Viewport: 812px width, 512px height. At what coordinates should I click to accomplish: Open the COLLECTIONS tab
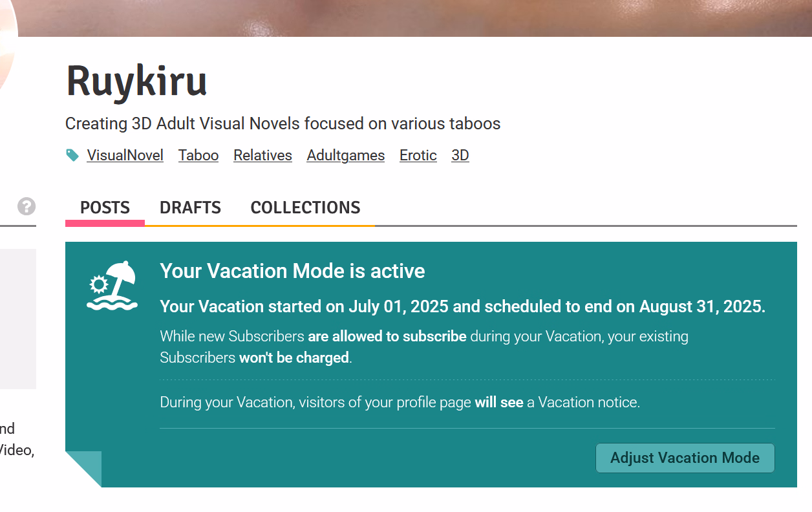305,208
